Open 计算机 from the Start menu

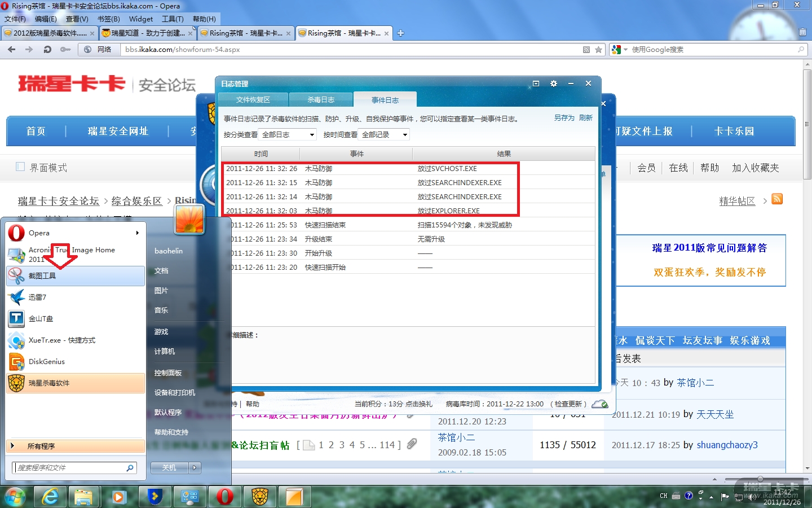165,352
